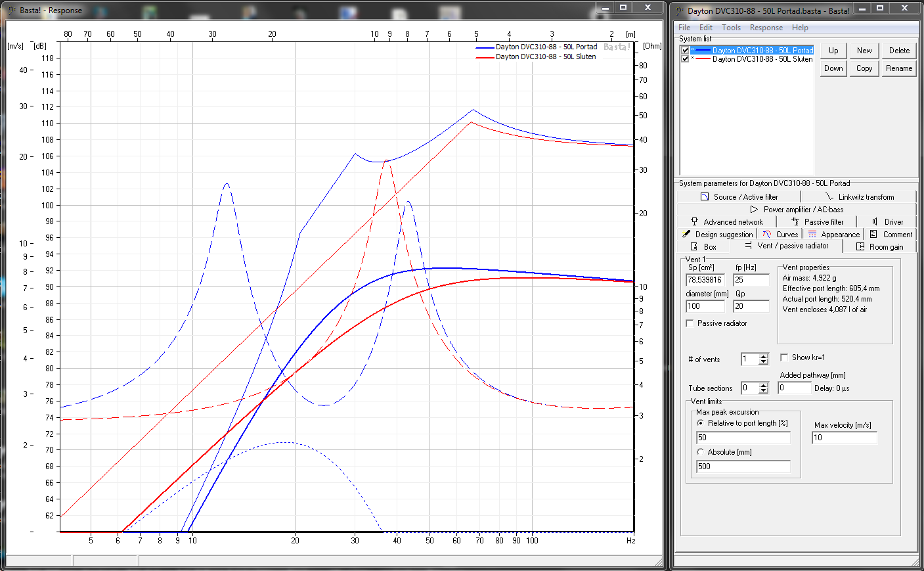924x571 pixels.
Task: Click the Design suggestion pencil icon
Action: [x=686, y=235]
